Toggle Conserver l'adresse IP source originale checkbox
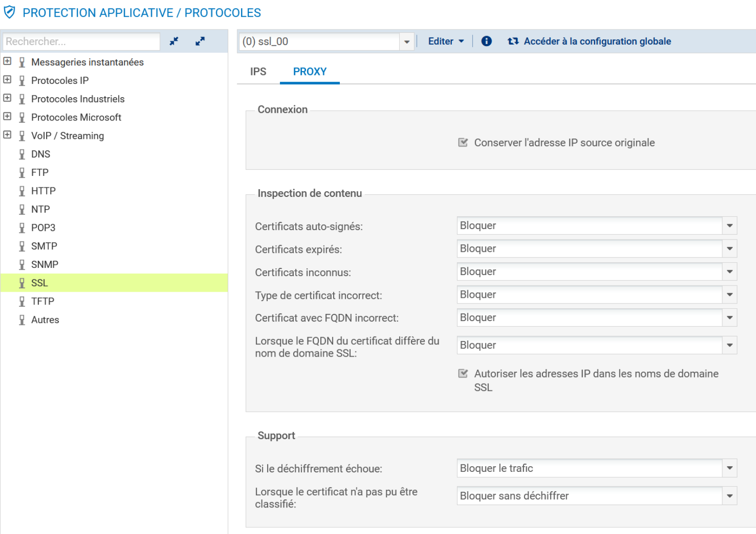Image resolution: width=756 pixels, height=534 pixels. 463,143
